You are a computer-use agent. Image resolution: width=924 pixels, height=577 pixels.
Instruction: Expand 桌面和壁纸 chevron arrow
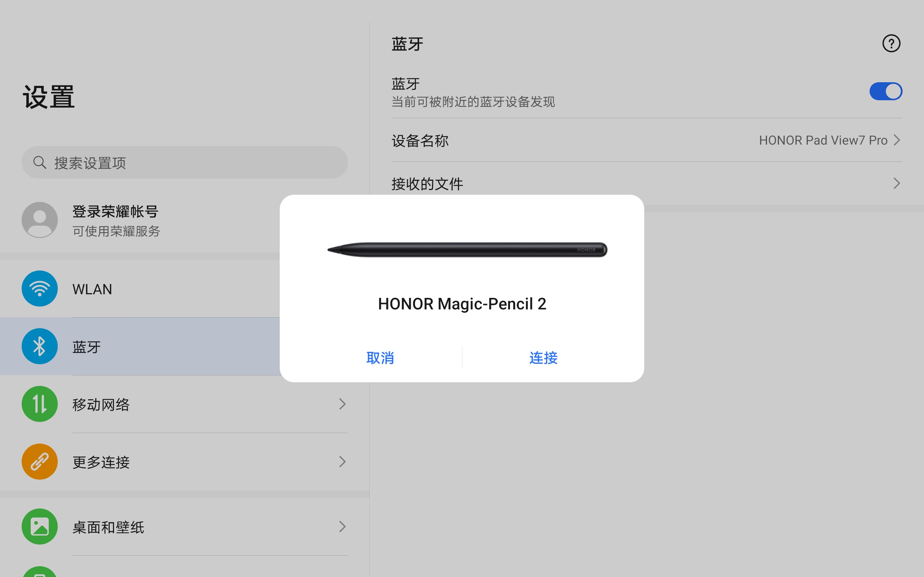[x=343, y=527]
